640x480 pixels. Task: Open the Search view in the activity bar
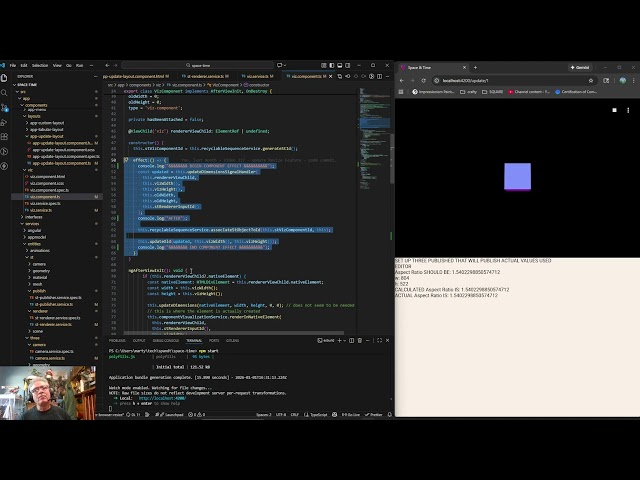click(x=4, y=93)
